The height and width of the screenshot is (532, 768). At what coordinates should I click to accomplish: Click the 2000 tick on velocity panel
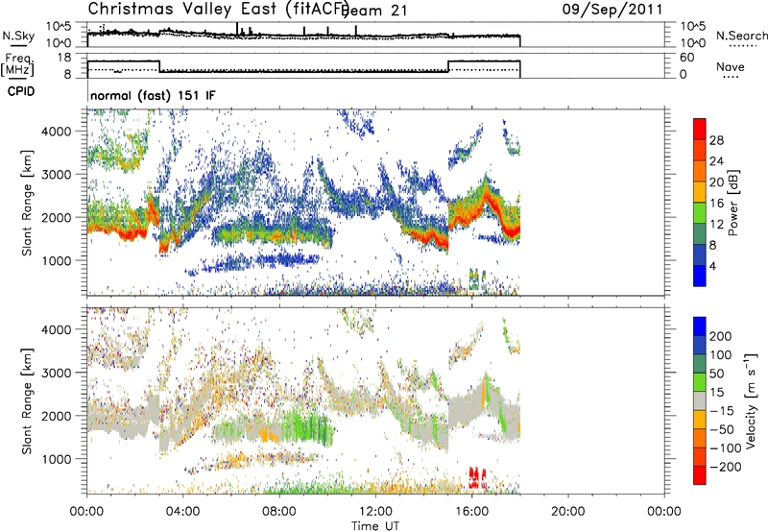click(x=56, y=416)
